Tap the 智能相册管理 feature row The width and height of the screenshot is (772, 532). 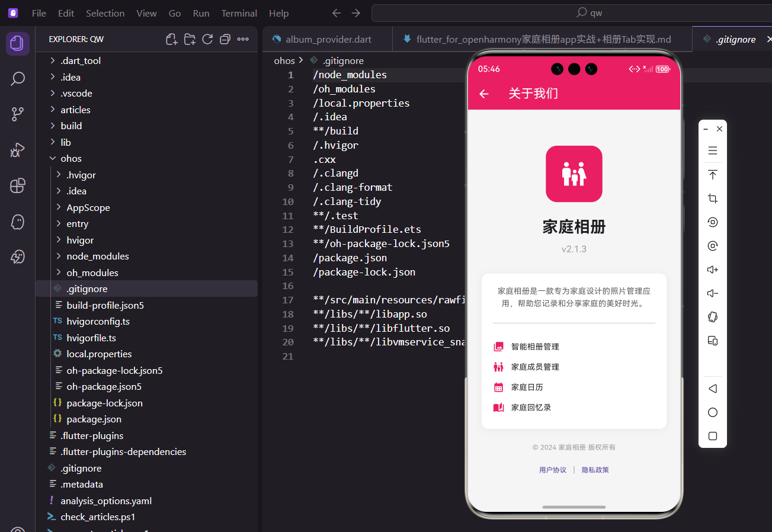(574, 347)
